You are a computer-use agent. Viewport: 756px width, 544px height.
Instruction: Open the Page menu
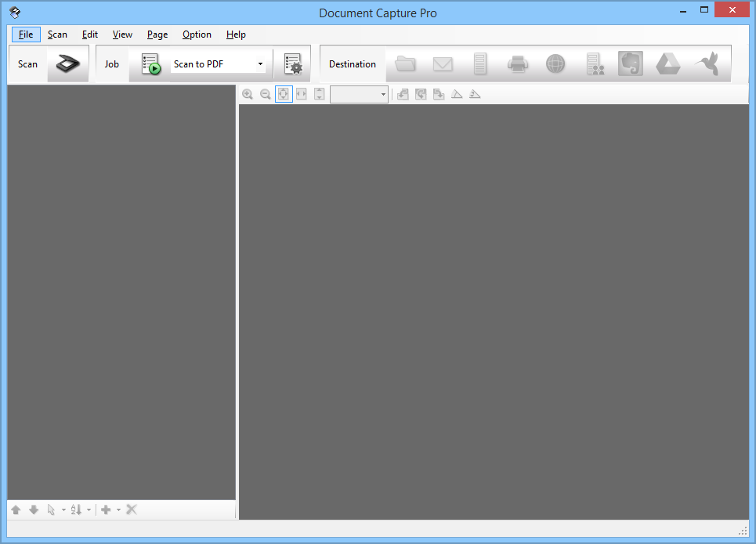coord(157,34)
